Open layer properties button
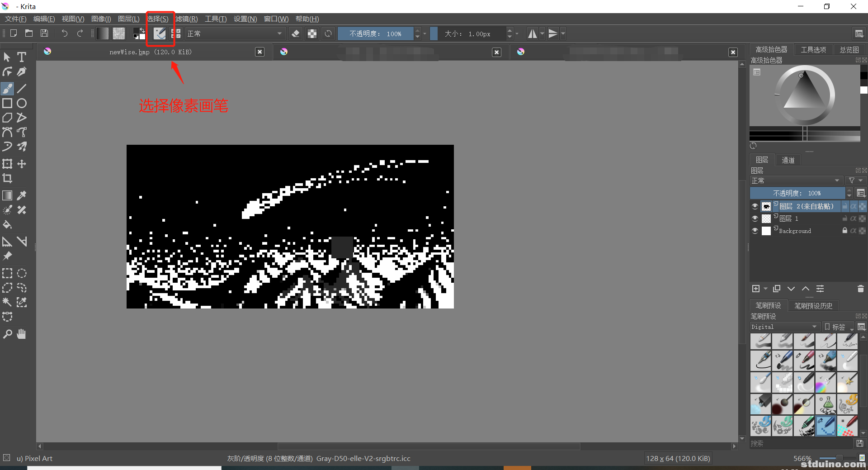 click(820, 289)
